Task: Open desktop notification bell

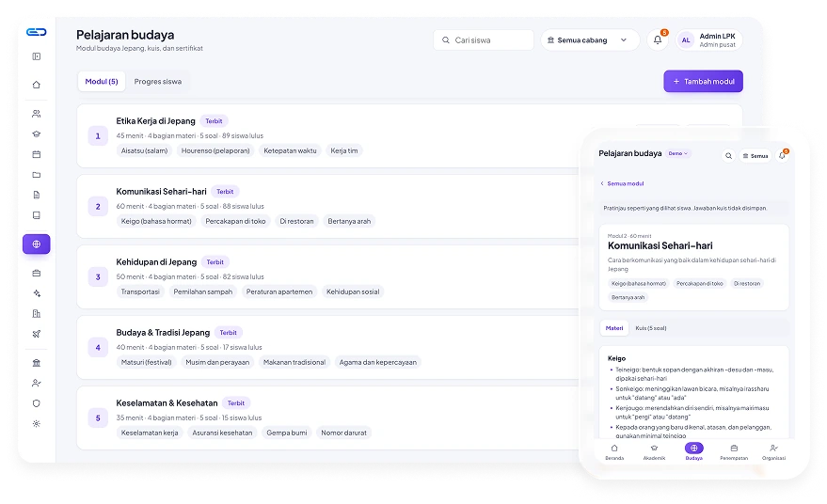Action: [658, 40]
